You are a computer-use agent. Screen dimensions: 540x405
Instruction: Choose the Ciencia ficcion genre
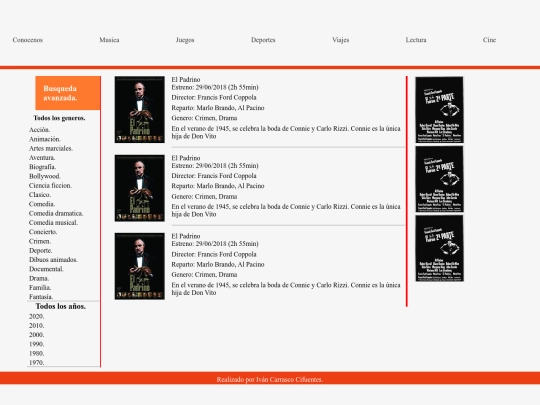50,186
